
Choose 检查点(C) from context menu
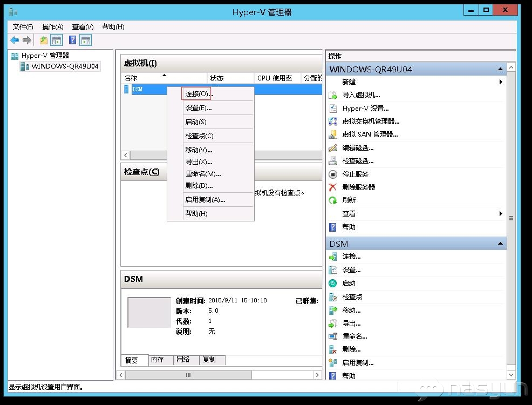211,136
